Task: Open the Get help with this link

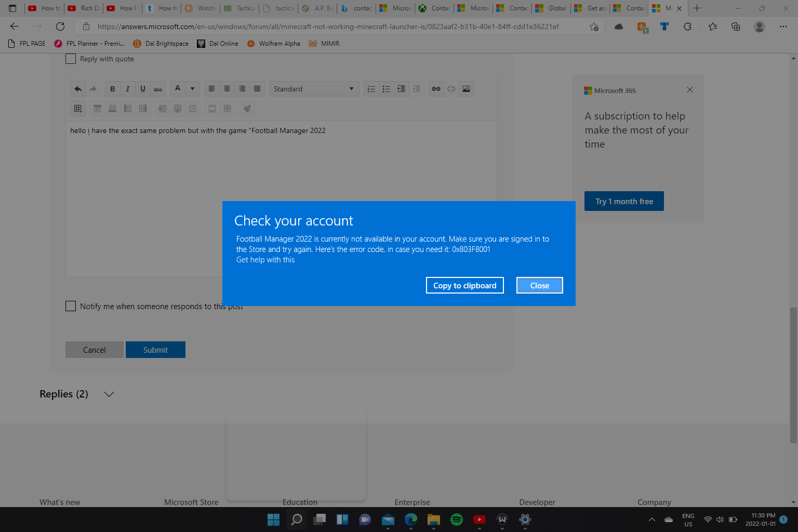Action: (265, 260)
